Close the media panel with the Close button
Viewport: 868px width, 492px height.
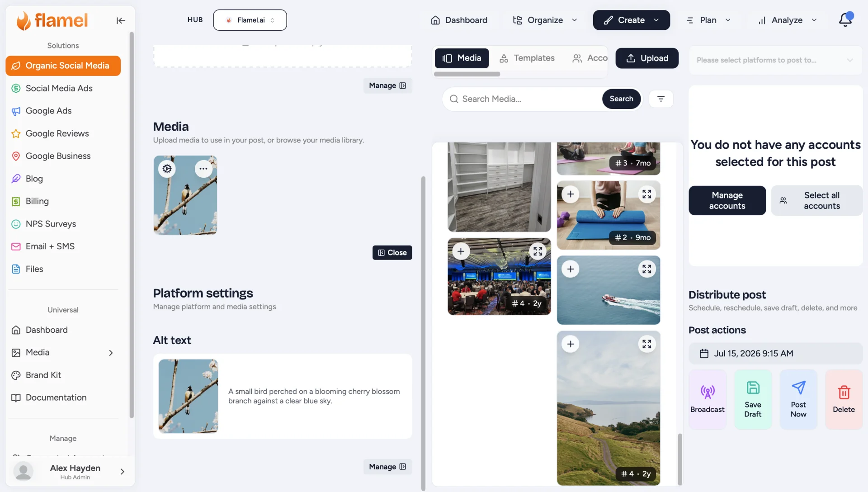point(392,253)
